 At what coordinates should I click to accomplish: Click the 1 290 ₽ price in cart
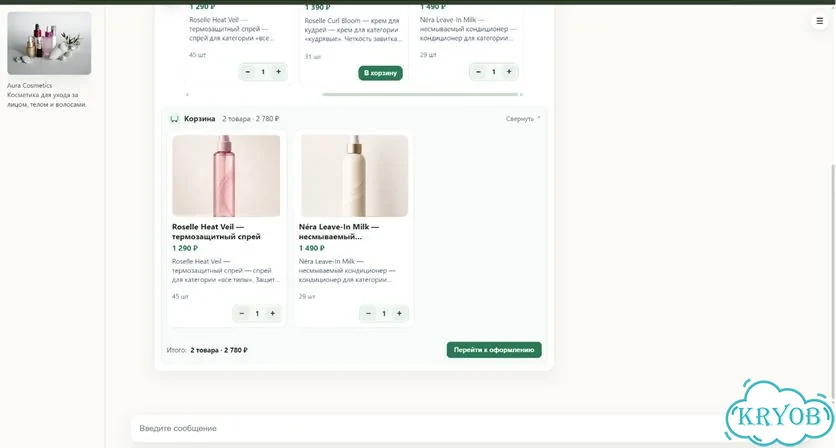[x=185, y=248]
